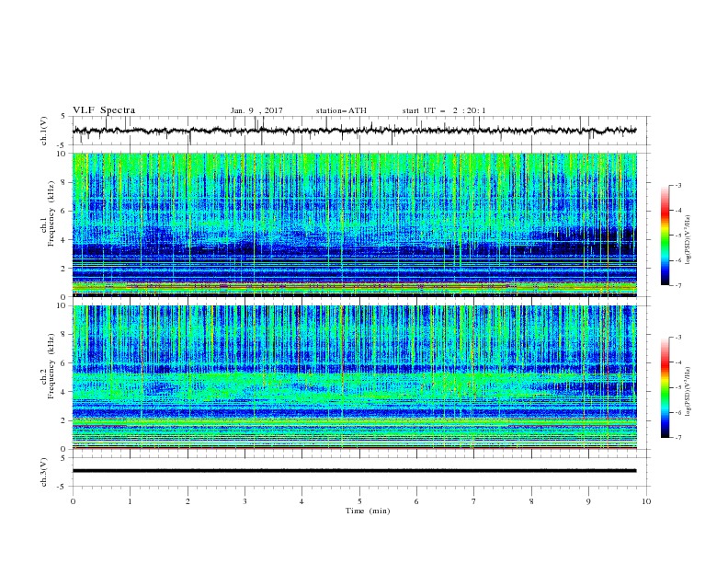Screen dimensions: 728x563
Task: Click the time axis tick label "9"
Action: coord(588,501)
